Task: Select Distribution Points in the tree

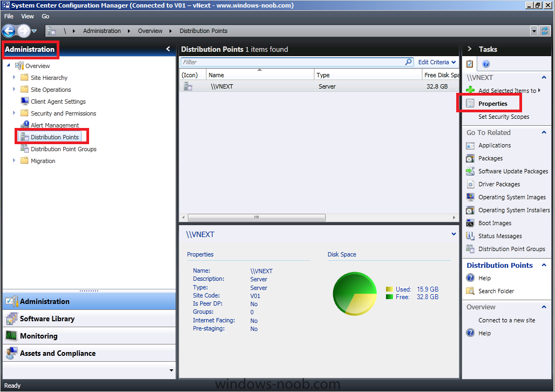Action: 55,137
